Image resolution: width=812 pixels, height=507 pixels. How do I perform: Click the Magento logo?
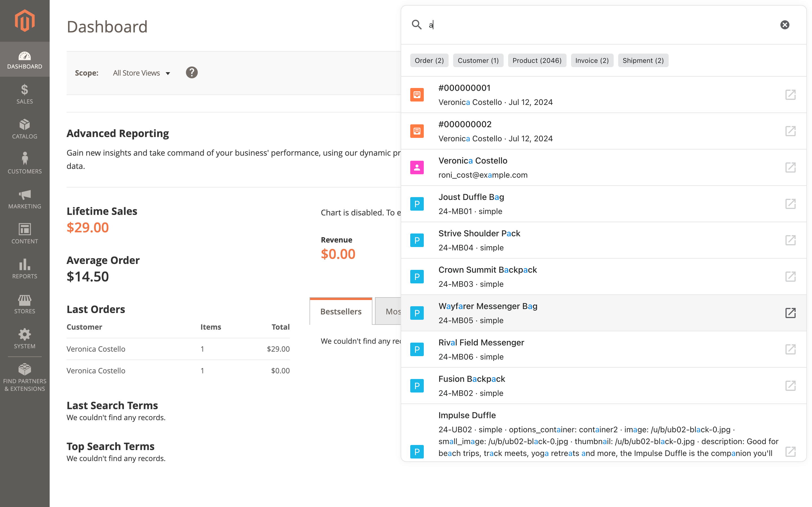pos(25,21)
